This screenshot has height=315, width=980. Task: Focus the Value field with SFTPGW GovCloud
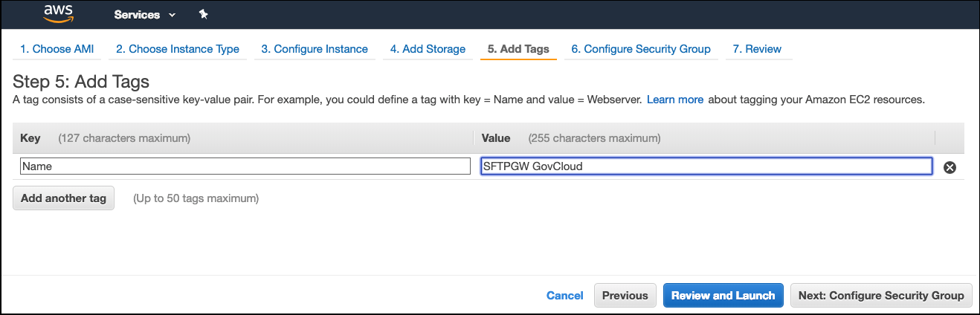click(x=706, y=166)
